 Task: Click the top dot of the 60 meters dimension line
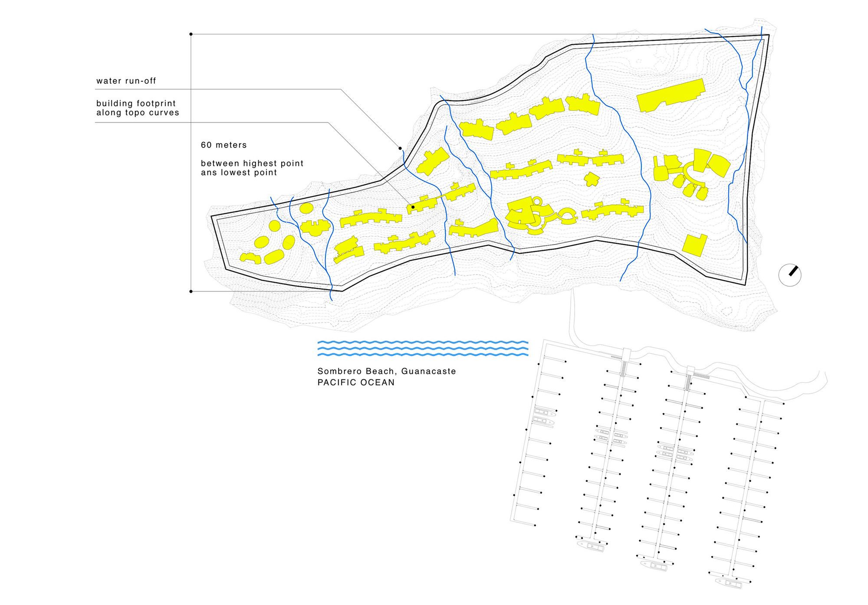click(x=191, y=34)
